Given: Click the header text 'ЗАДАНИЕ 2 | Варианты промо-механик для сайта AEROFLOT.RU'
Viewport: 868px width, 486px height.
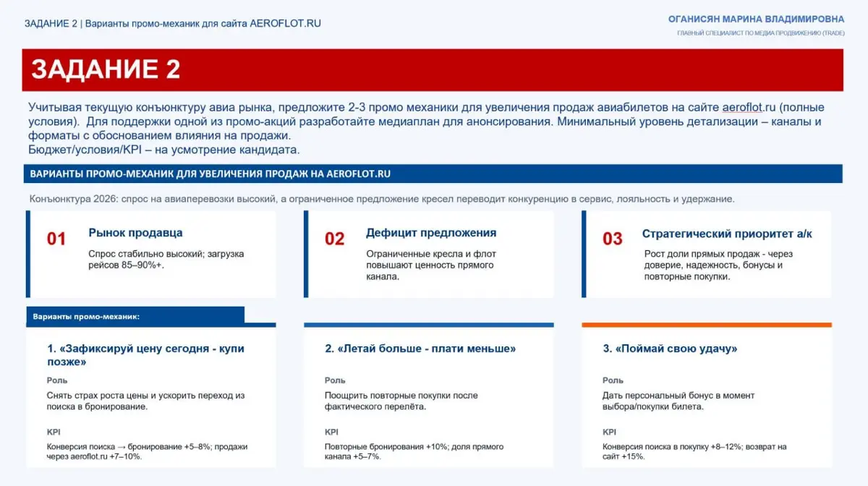Looking at the screenshot, I should click(173, 23).
